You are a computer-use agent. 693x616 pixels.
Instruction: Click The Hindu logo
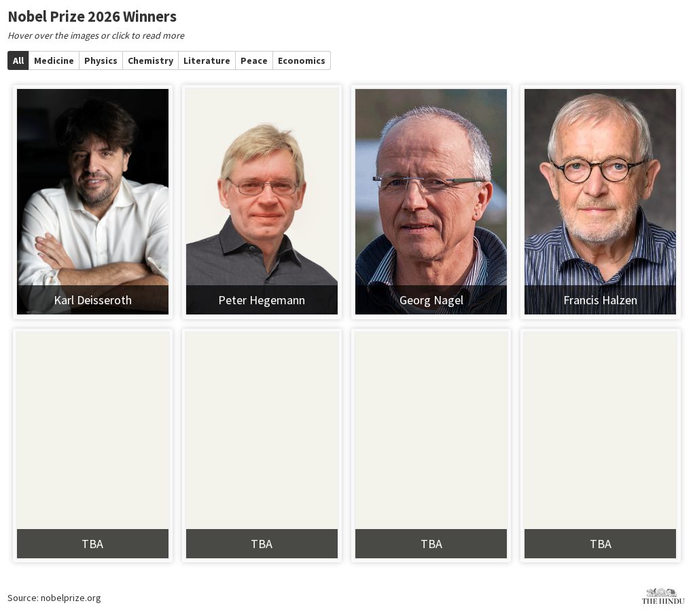662,596
